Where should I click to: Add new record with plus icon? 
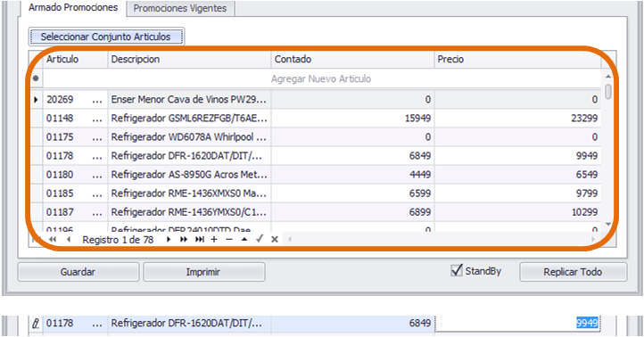[214, 239]
